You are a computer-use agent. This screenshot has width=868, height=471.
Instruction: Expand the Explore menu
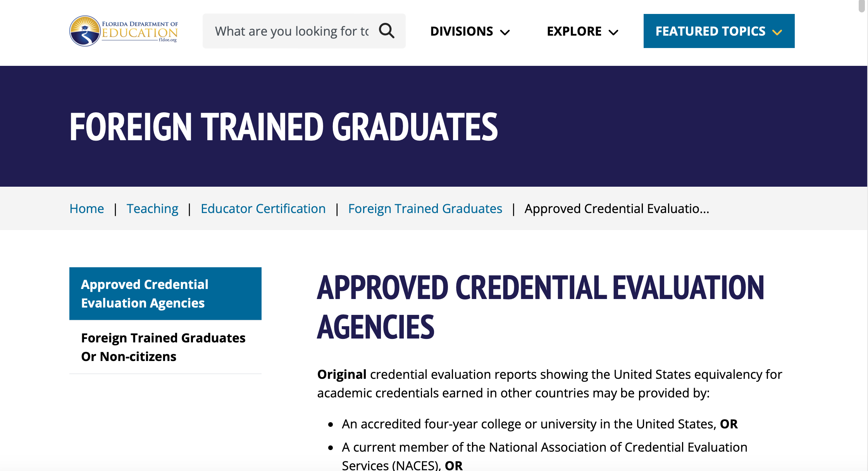click(574, 31)
